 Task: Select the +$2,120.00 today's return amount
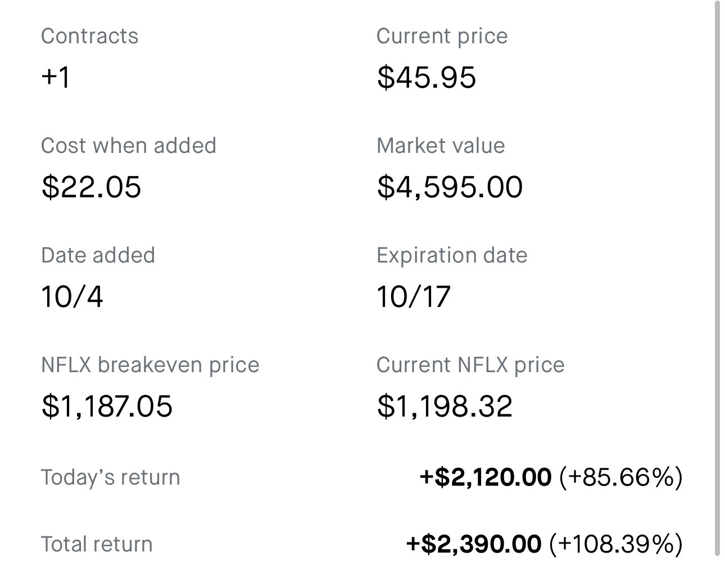coord(485,477)
